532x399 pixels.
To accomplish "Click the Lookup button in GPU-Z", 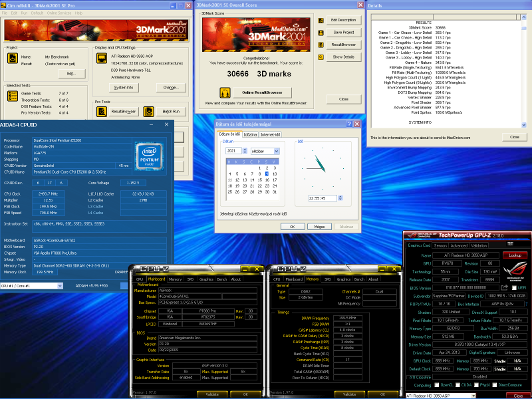I will 515,255.
